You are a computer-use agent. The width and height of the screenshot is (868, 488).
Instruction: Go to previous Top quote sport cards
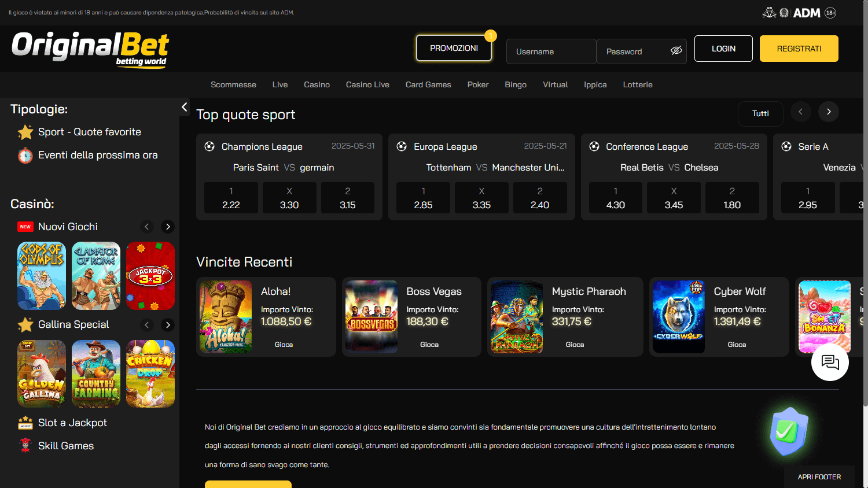click(x=801, y=112)
